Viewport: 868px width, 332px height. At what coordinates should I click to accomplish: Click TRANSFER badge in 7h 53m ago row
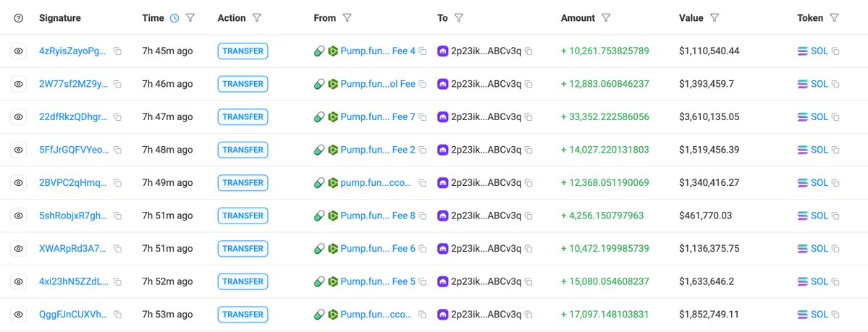(x=243, y=315)
